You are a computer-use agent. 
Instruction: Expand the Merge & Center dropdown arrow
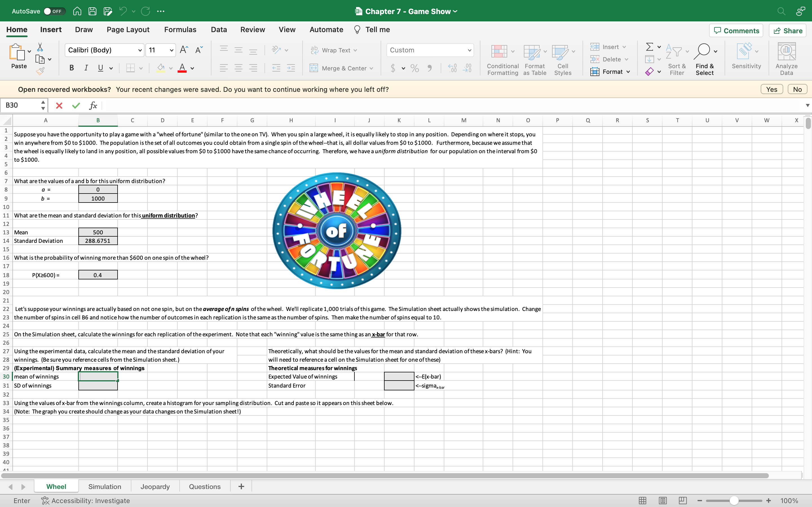[x=371, y=68]
